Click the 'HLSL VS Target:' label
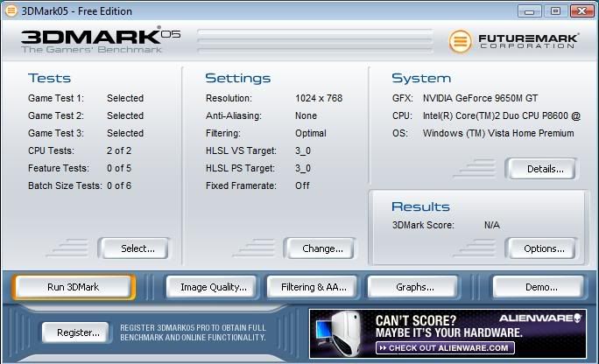This screenshot has width=599, height=364. pos(241,150)
